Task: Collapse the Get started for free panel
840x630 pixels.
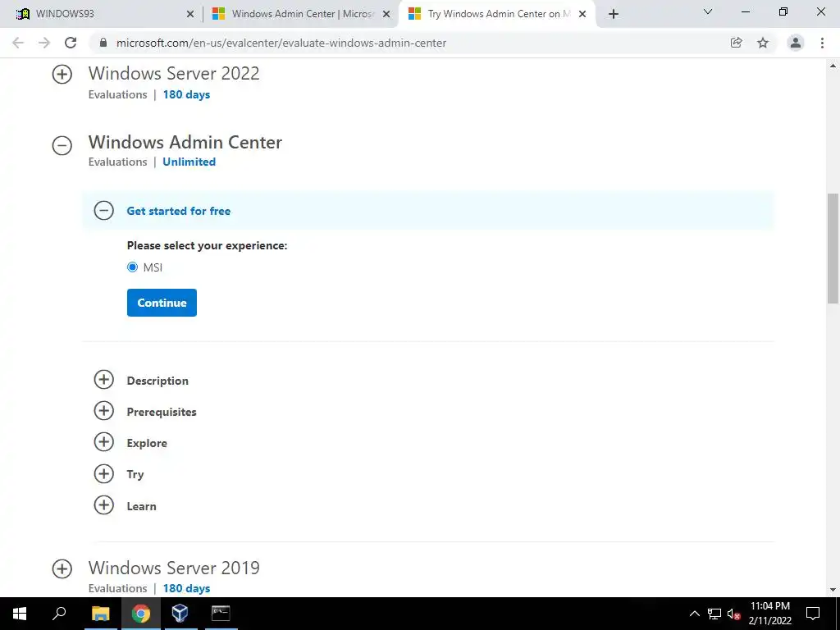Action: (104, 210)
